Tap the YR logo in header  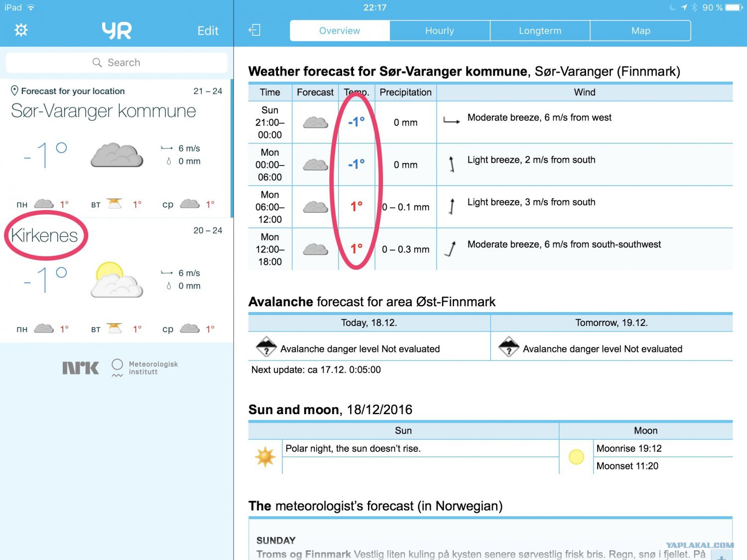point(117,31)
